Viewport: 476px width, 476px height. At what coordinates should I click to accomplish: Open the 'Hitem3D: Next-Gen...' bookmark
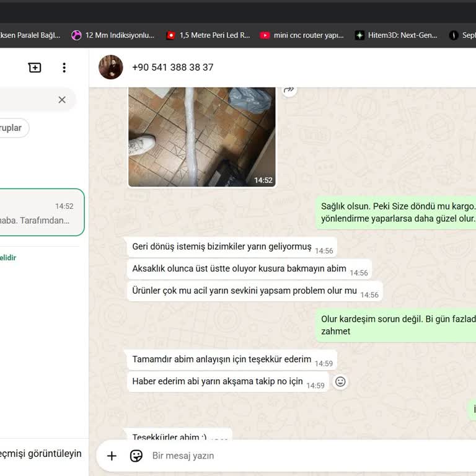coord(397,35)
